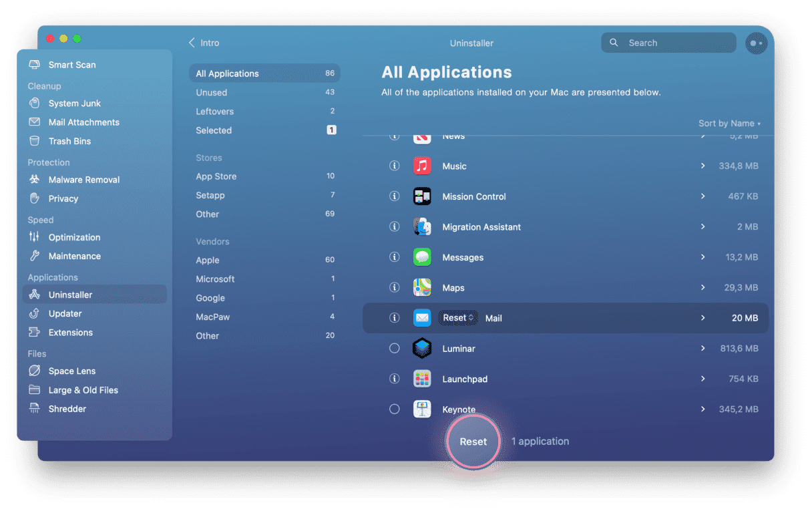This screenshot has height=511, width=812.
Task: Open the Reset action dropdown for Mail
Action: (x=458, y=318)
